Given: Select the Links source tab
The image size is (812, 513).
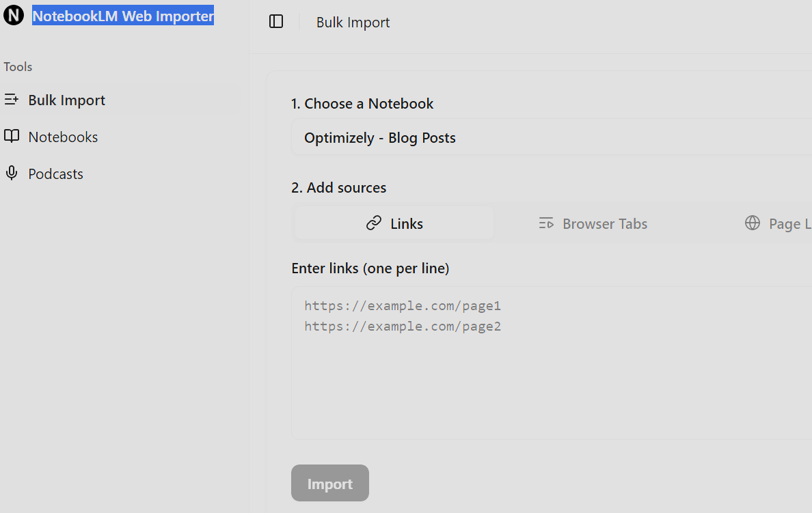Looking at the screenshot, I should (x=395, y=223).
